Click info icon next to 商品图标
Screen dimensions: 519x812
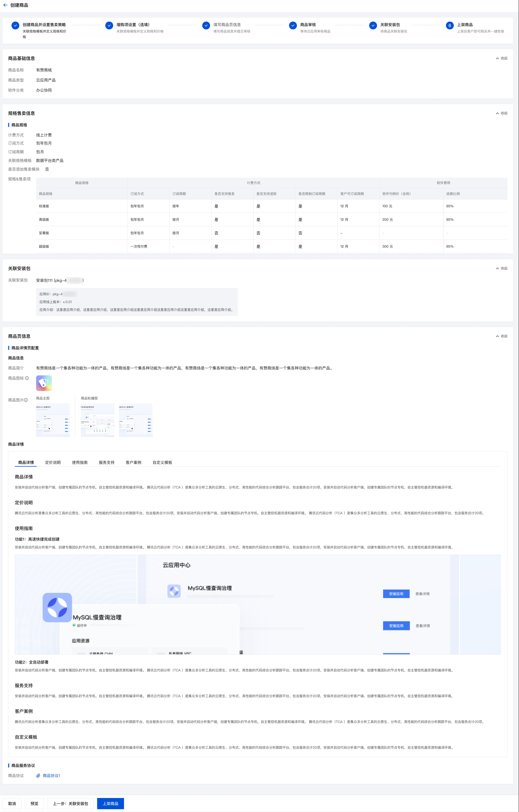tap(27, 378)
